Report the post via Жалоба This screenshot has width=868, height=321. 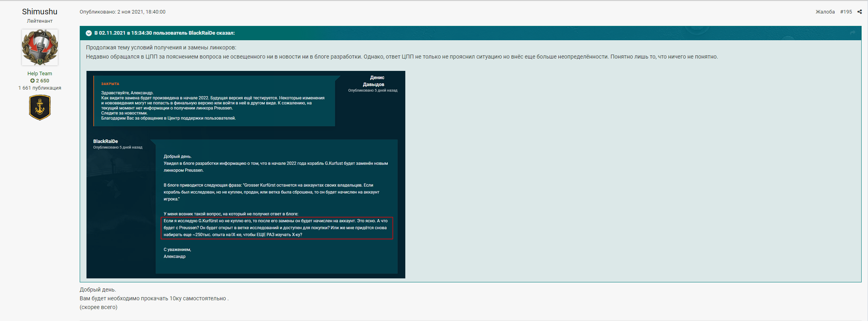825,12
